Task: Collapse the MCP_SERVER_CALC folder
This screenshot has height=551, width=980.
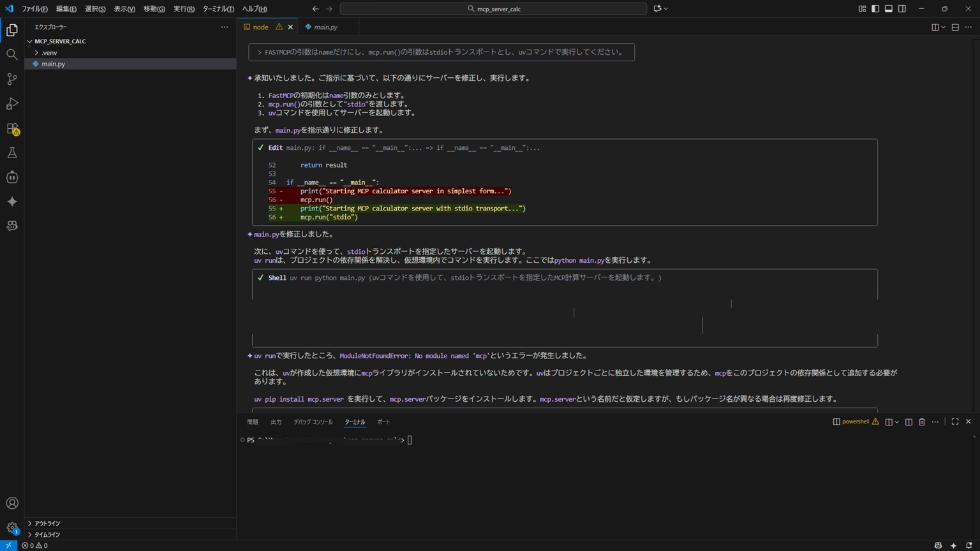Action: point(59,41)
